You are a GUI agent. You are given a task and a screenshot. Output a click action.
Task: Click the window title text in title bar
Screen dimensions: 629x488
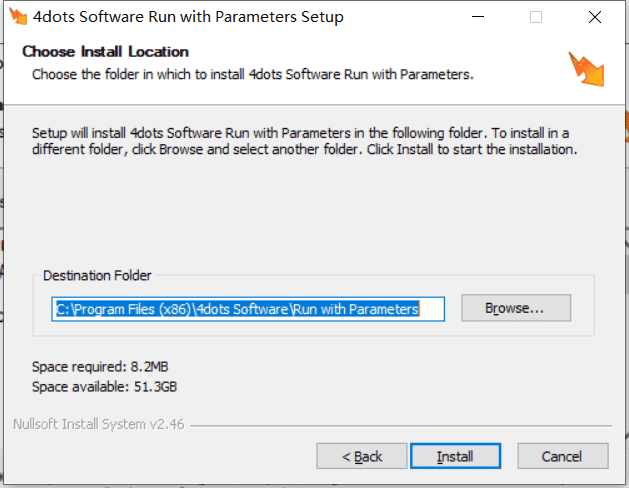tap(188, 17)
